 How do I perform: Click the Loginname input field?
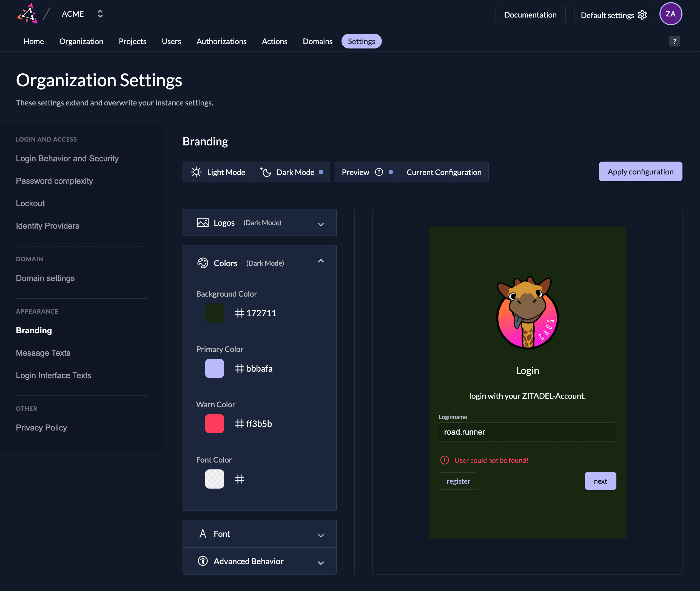pyautogui.click(x=527, y=432)
